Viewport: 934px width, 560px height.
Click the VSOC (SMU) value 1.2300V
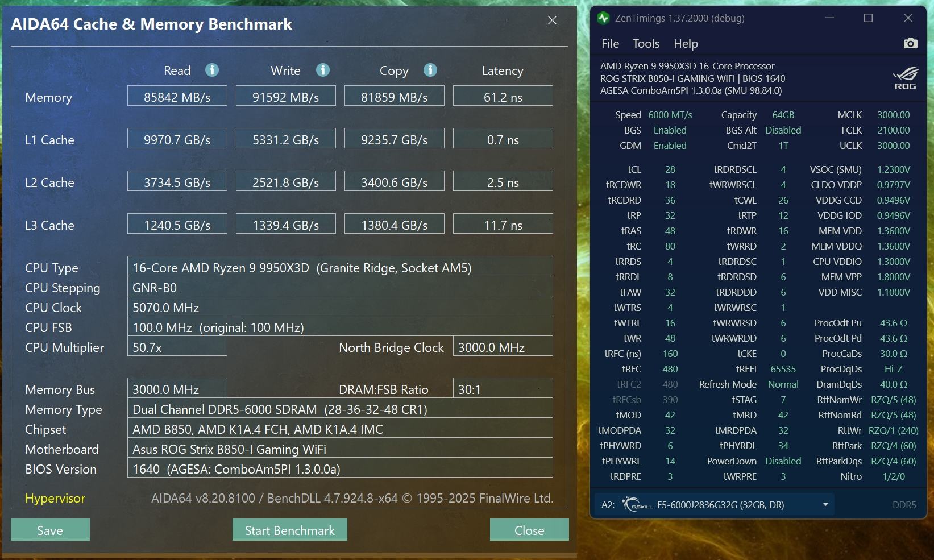894,169
